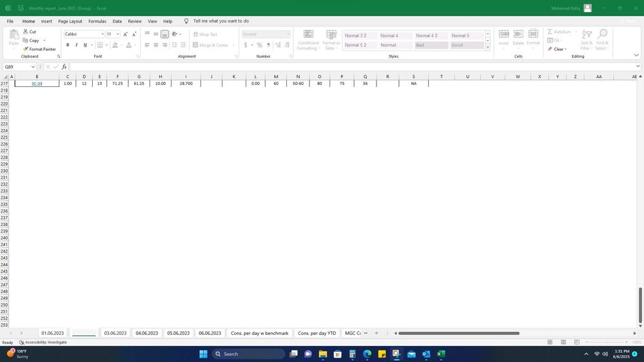Click the taskbar Search box
This screenshot has height=362, width=644.
point(248,354)
